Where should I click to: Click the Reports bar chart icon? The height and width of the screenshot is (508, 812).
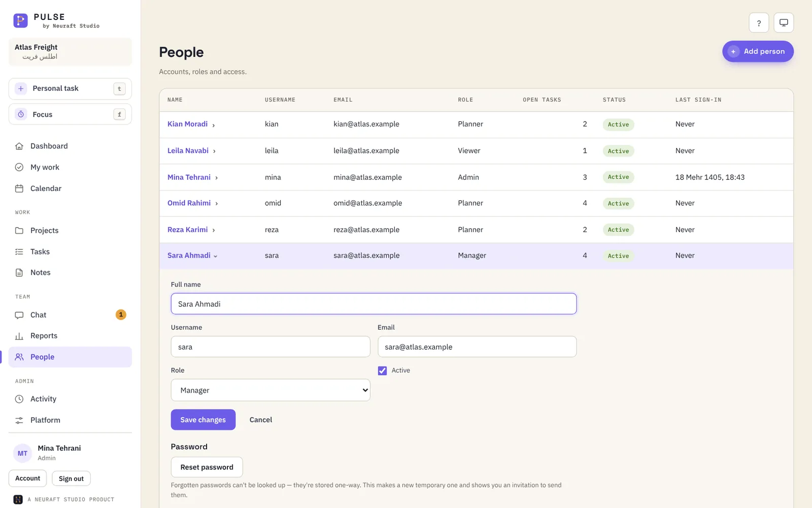[x=19, y=336]
